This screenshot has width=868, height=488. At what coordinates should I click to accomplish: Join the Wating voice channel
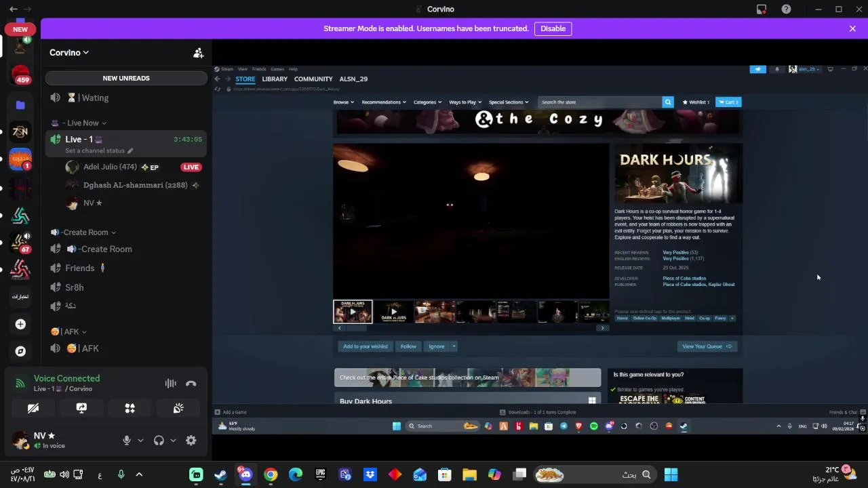coord(126,98)
